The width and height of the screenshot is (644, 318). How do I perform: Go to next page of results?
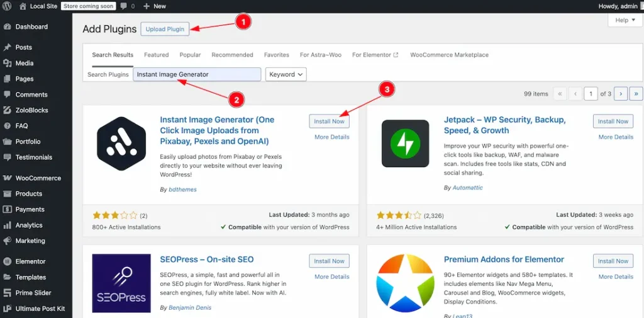(x=621, y=94)
